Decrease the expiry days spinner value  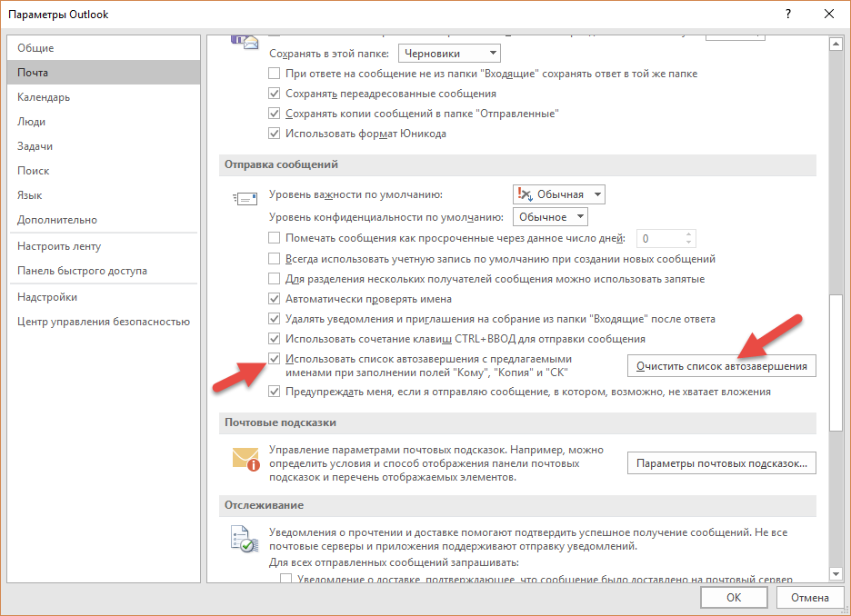coord(688,243)
